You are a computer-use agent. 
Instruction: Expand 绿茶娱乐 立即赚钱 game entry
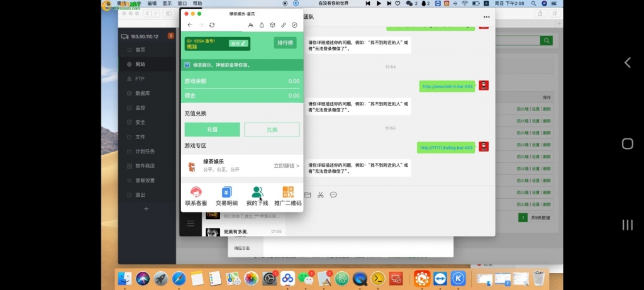click(x=242, y=166)
